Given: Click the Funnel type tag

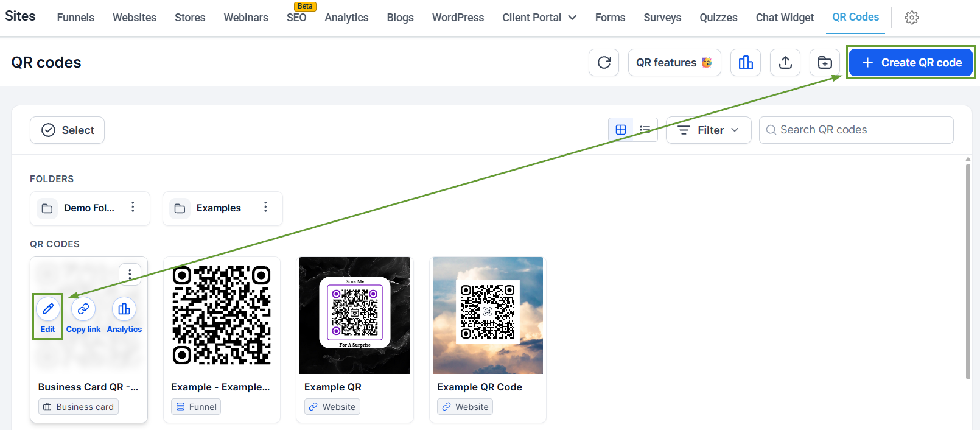Looking at the screenshot, I should tap(196, 407).
